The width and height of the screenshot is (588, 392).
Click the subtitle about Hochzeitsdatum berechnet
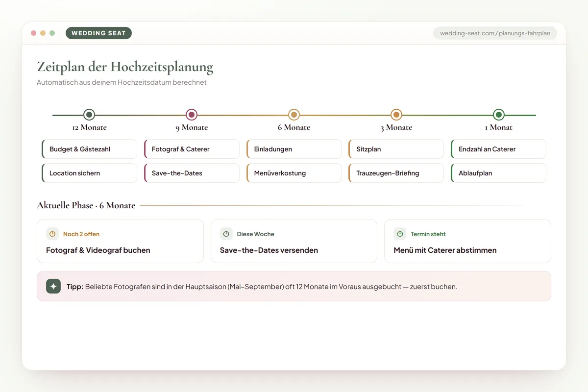[122, 82]
